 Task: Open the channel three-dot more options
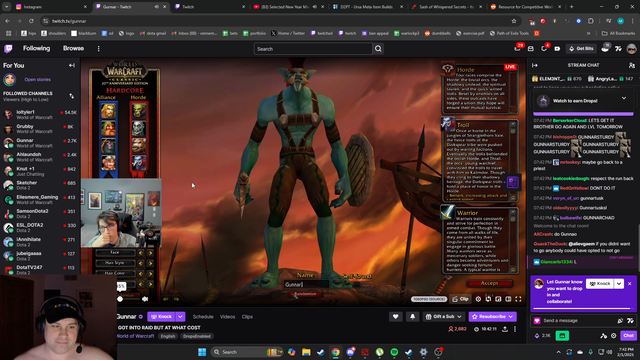click(515, 329)
